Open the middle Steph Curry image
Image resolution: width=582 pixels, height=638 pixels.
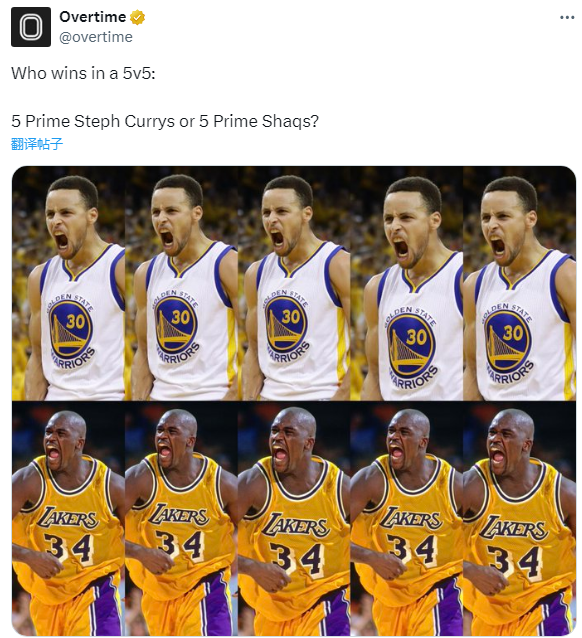[x=294, y=284]
